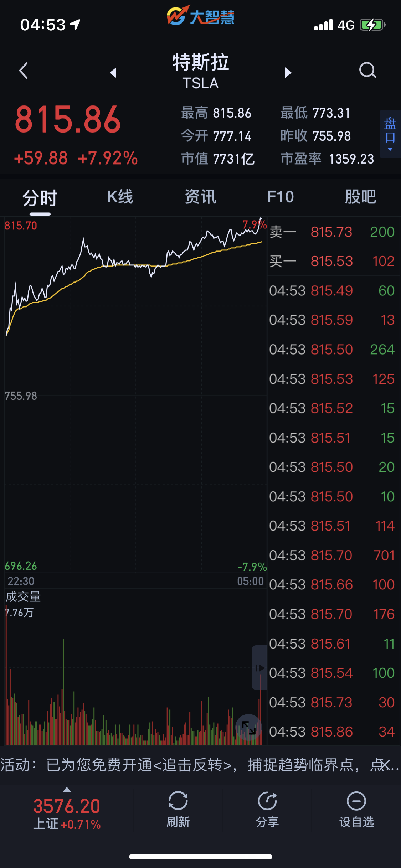401x868 pixels.
Task: Open the 上证 3576.20 index ticker
Action: [x=67, y=814]
